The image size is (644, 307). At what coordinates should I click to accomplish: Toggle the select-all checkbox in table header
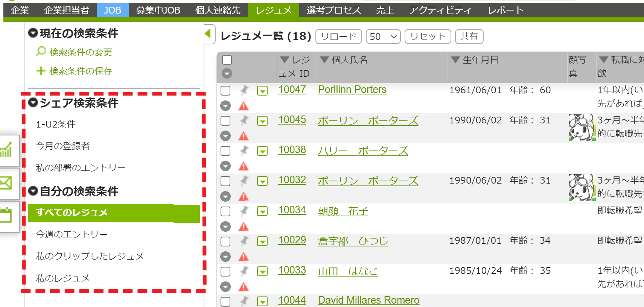227,60
